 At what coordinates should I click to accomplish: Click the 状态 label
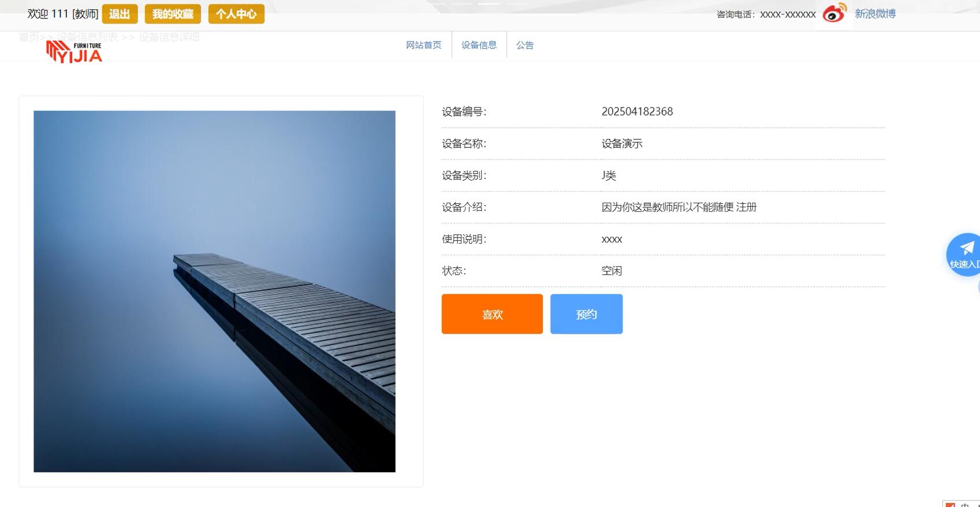(454, 271)
